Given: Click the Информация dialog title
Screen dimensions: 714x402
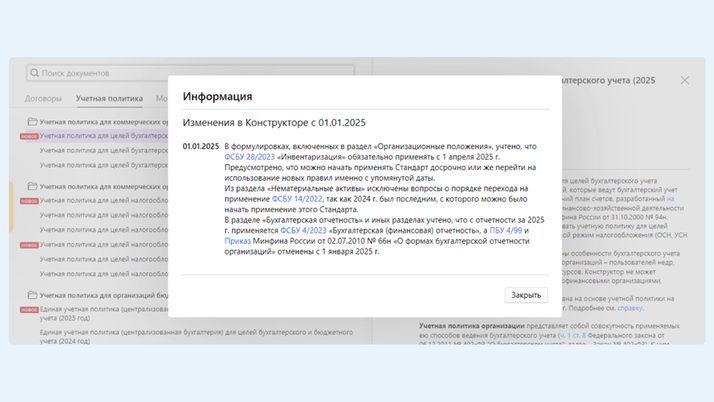Looking at the screenshot, I should [217, 97].
